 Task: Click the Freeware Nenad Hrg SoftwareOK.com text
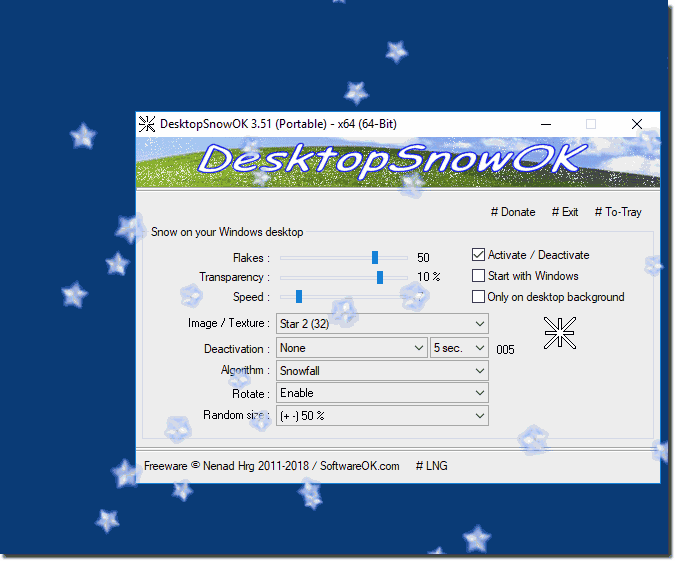(272, 466)
